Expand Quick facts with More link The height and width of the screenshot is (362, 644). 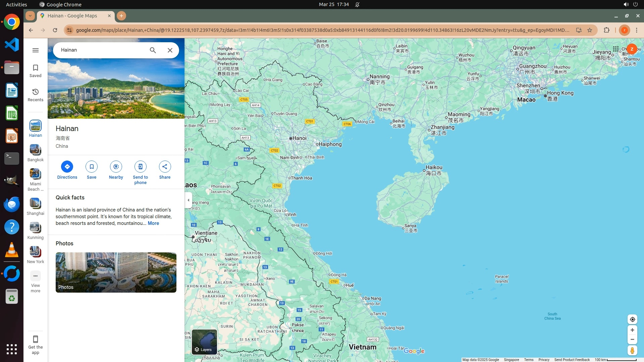153,223
